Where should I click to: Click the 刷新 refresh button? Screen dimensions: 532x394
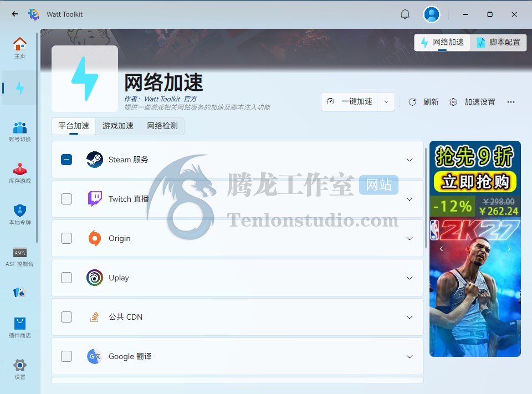tap(423, 102)
